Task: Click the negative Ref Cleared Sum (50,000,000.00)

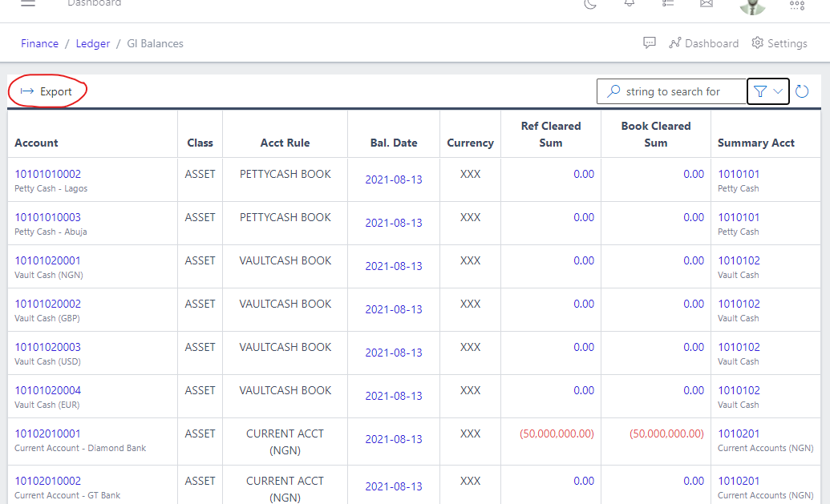Action: (557, 433)
